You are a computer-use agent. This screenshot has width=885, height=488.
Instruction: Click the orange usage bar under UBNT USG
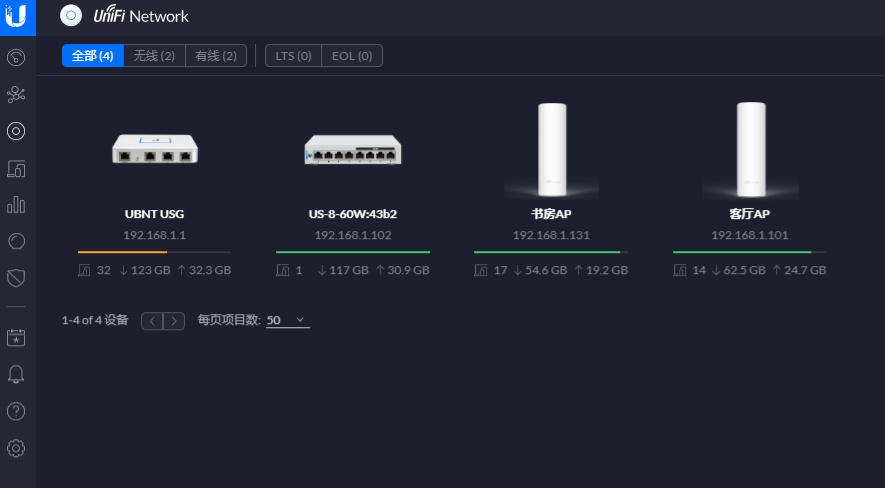pyautogui.click(x=122, y=252)
